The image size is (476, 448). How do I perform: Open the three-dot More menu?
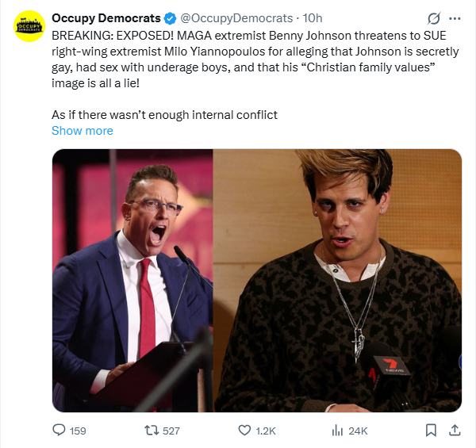coord(455,18)
